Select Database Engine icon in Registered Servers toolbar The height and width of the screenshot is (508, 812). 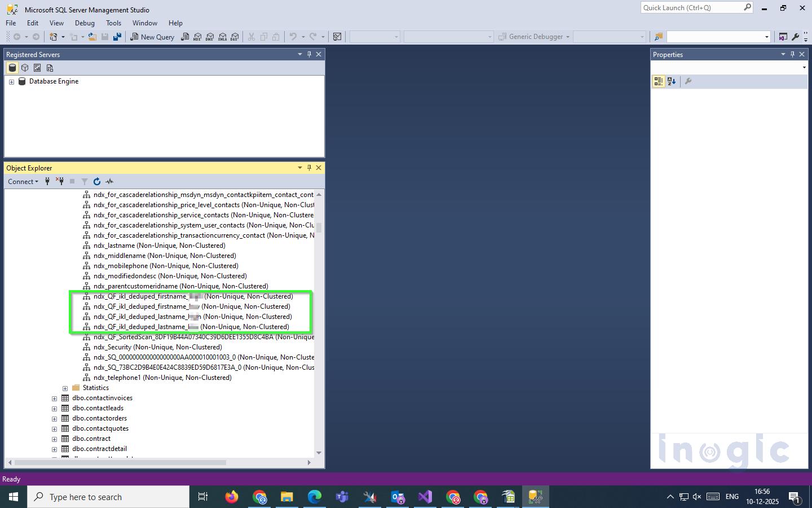12,68
